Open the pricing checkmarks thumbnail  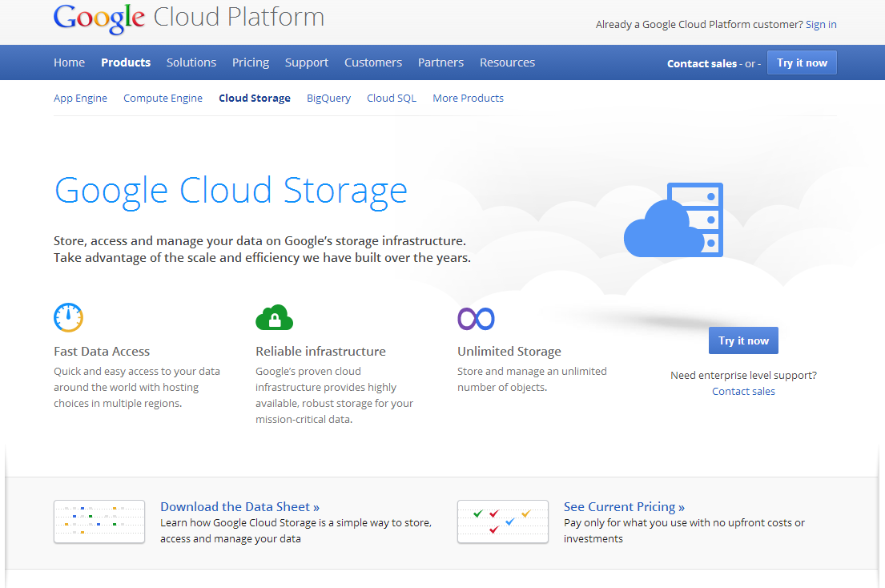(x=503, y=522)
